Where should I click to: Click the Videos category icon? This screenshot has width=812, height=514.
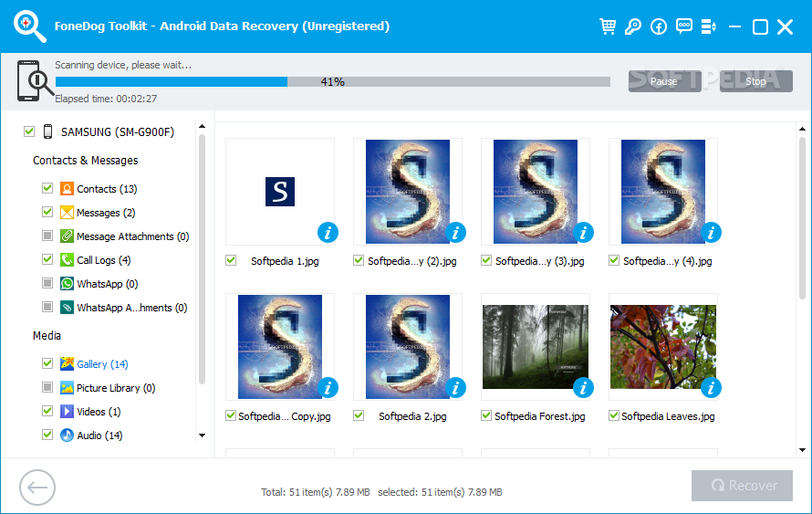tap(67, 412)
